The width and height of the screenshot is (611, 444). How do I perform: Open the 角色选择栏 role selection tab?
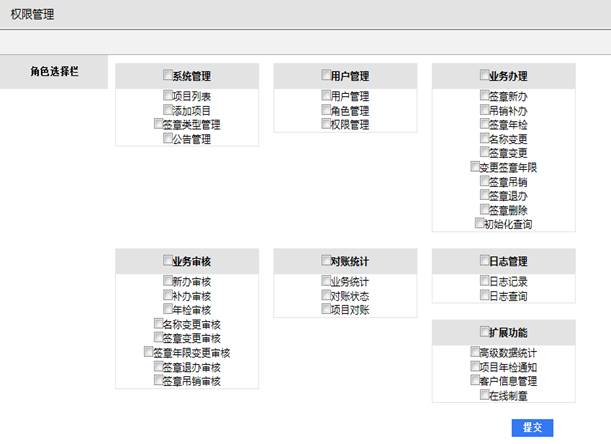54,72
